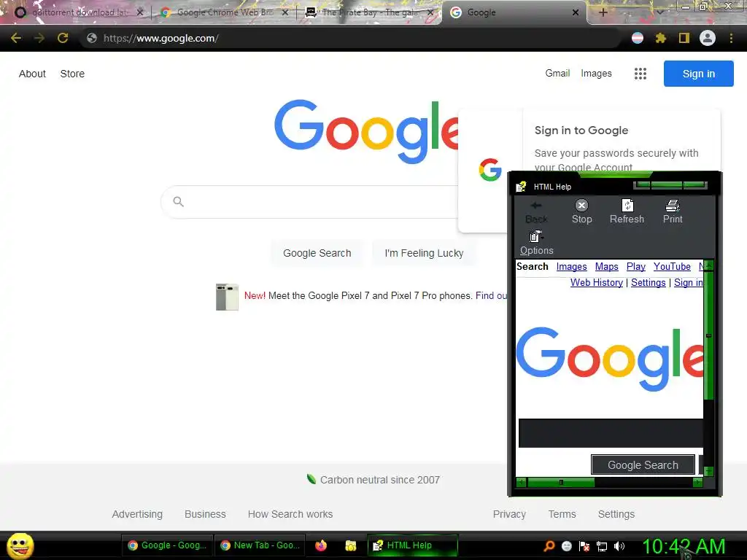Click Chrome's forward arrow button
Viewport: 747px width, 560px height.
tap(39, 38)
